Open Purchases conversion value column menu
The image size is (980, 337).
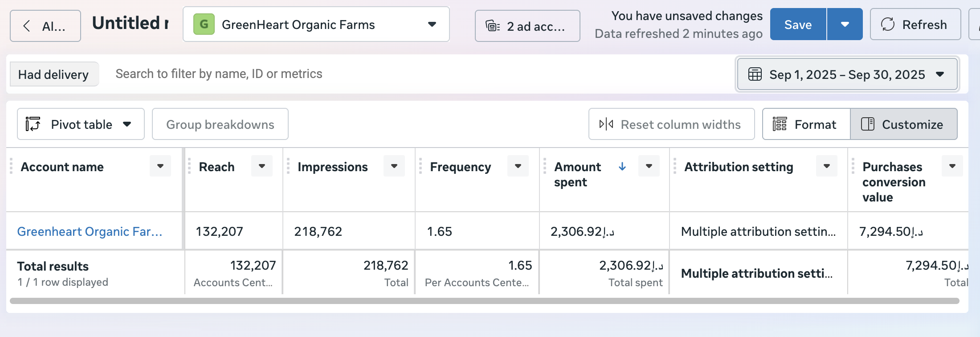pos(952,166)
